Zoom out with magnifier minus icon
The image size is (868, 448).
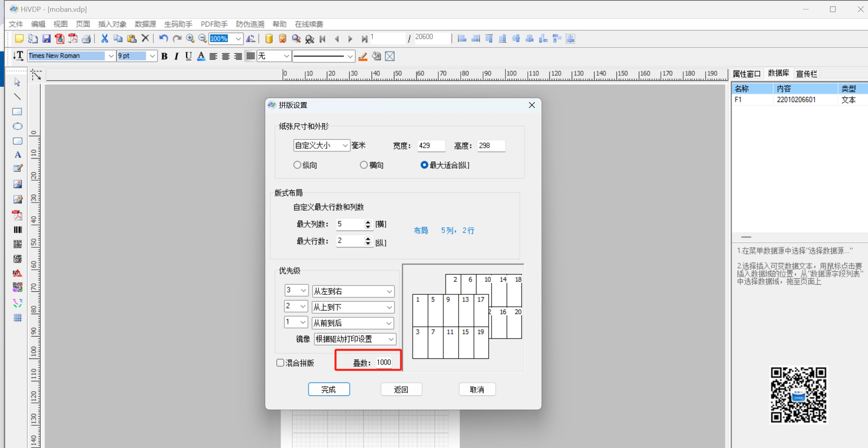pos(202,38)
